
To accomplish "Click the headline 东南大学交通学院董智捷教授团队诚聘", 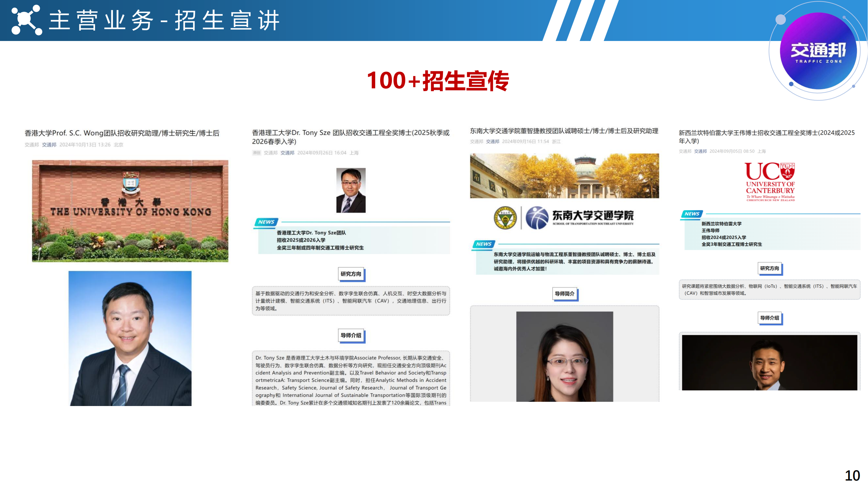I will point(564,131).
